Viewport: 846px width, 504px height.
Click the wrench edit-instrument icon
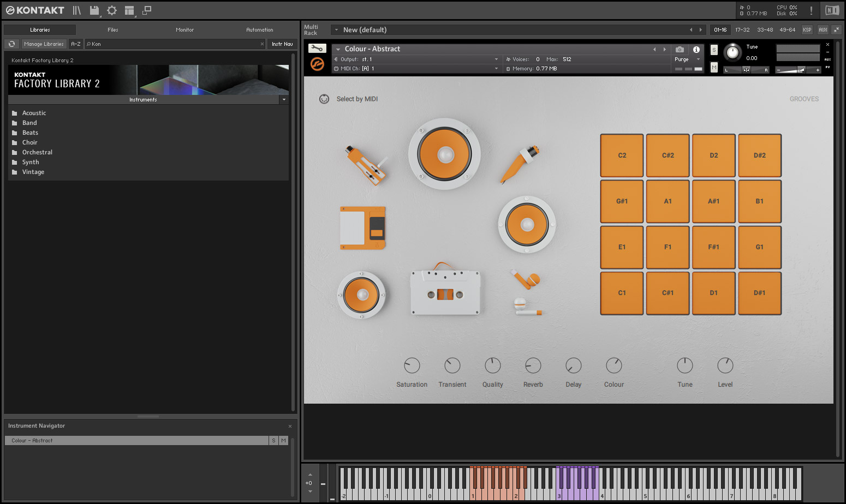[x=317, y=49]
